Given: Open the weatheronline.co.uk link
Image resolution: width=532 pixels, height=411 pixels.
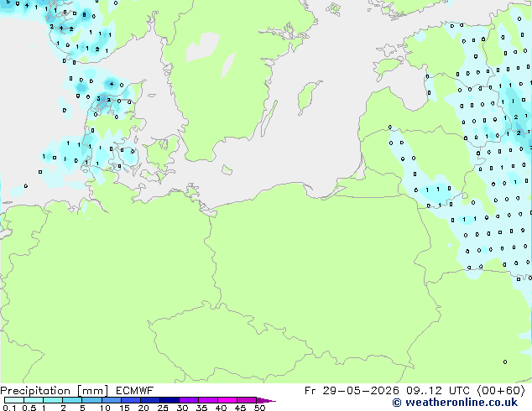Looking at the screenshot, I should coord(455,403).
